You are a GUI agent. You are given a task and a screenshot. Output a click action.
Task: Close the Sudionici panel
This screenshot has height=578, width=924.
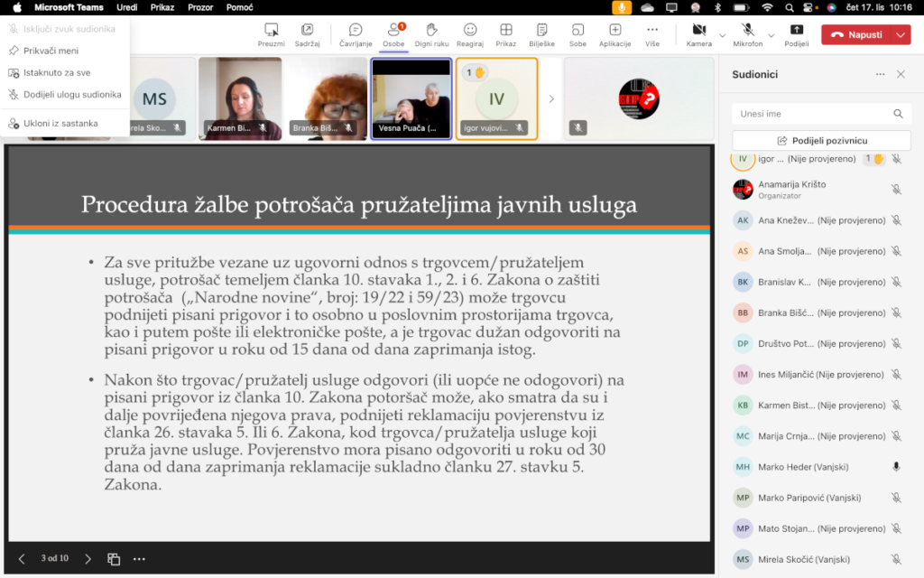pos(901,74)
